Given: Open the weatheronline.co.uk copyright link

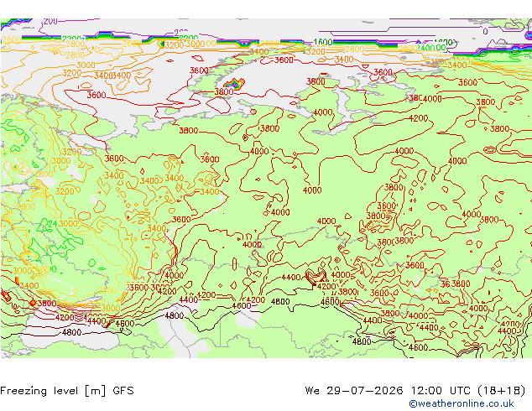Looking at the screenshot, I should click(x=462, y=403).
